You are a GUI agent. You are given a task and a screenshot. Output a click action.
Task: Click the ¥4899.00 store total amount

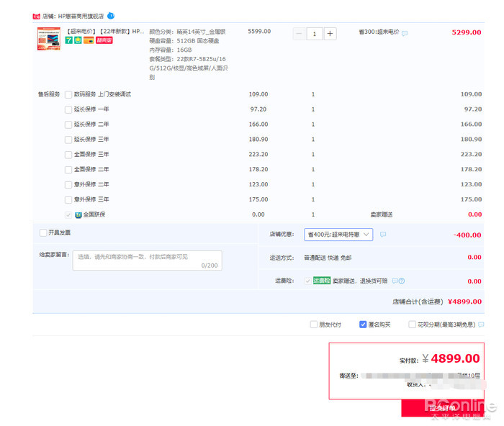pyautogui.click(x=465, y=302)
